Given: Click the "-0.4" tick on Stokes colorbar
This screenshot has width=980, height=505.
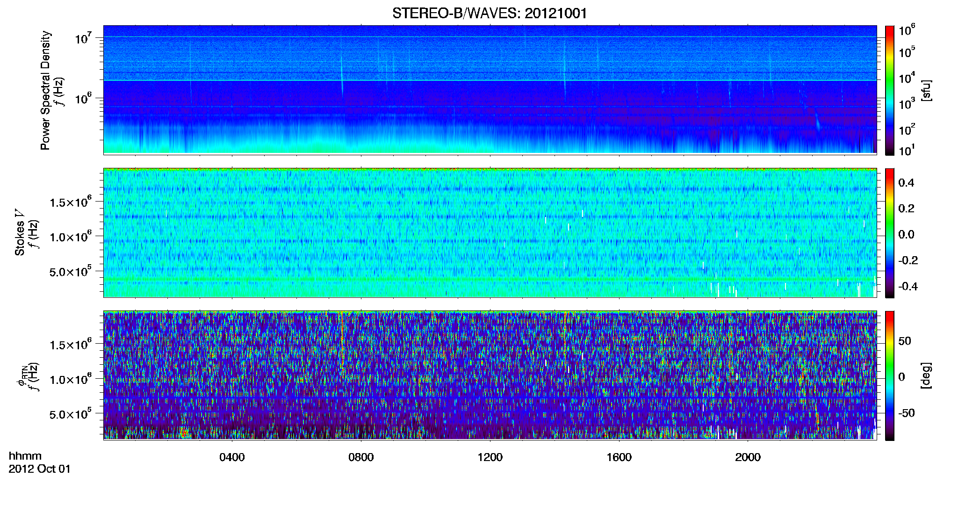Looking at the screenshot, I should [x=908, y=286].
